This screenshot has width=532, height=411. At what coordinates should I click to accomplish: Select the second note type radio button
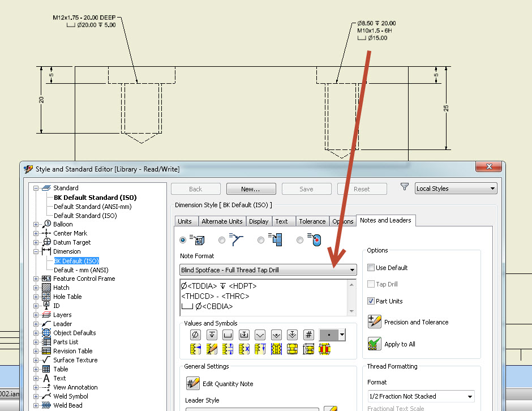pyautogui.click(x=222, y=241)
